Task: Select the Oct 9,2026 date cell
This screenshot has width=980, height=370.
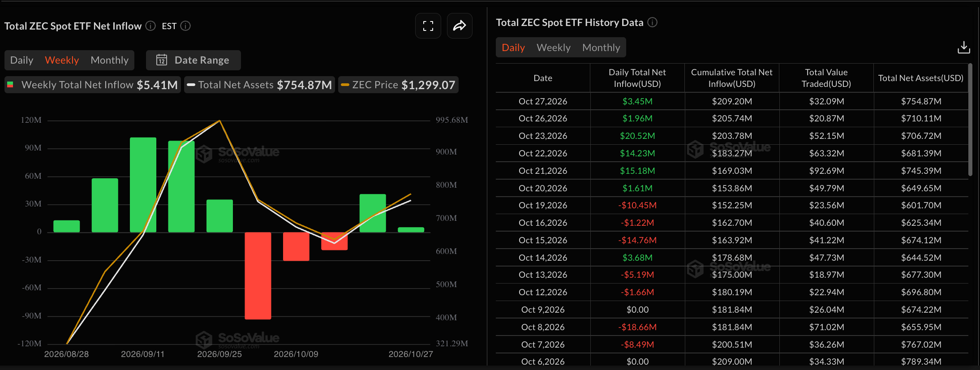Action: [543, 310]
